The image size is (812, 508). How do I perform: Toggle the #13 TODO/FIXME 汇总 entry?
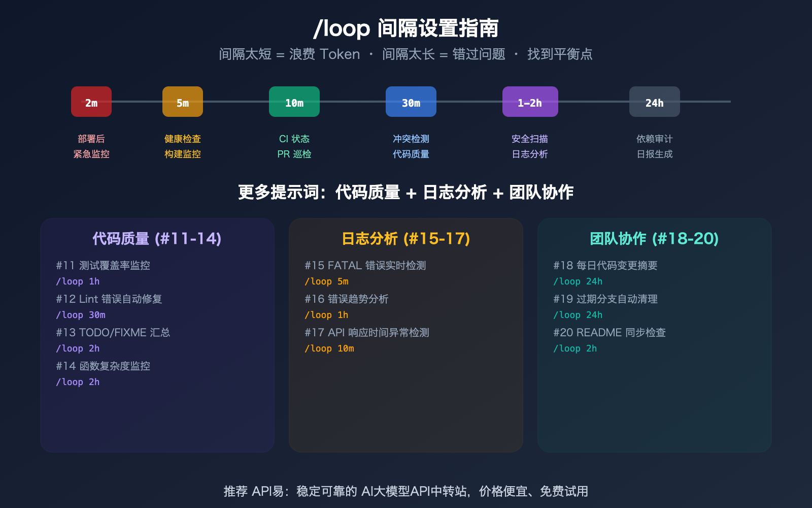pos(113,333)
